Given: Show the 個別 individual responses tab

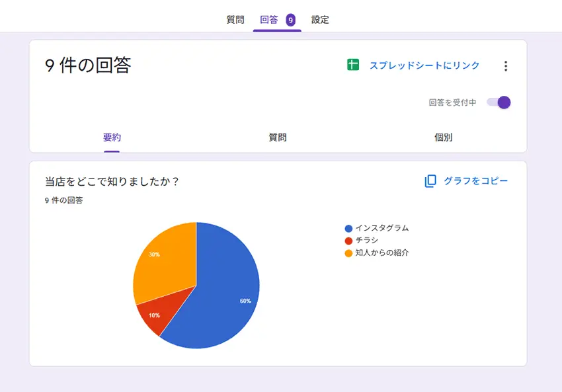Looking at the screenshot, I should coord(443,137).
